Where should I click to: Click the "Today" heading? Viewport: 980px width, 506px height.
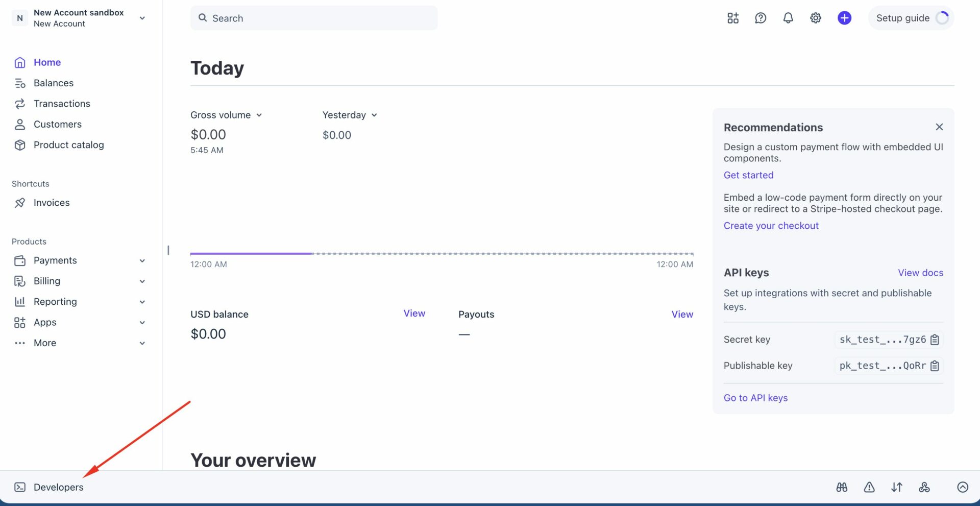pyautogui.click(x=217, y=68)
